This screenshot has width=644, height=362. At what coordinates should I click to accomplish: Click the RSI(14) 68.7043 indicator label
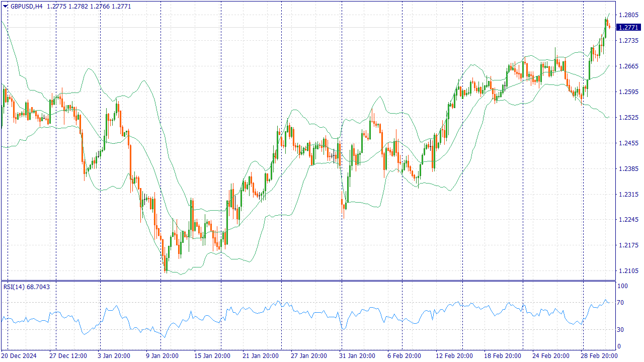point(27,287)
